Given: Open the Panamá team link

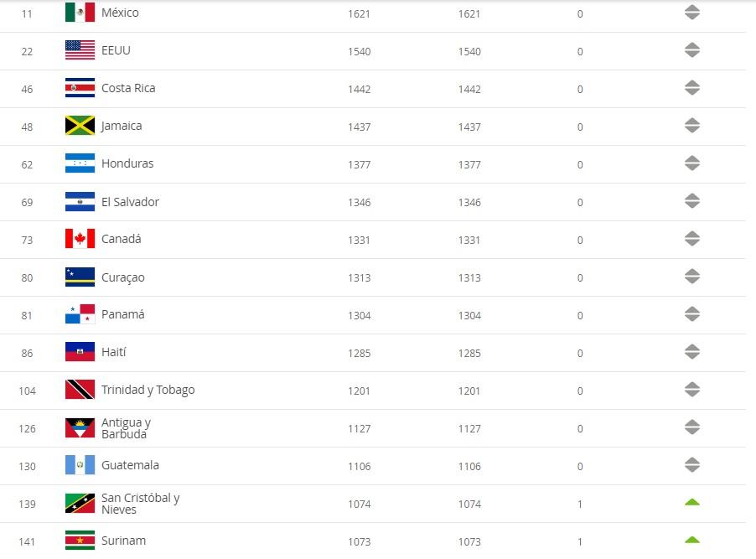Looking at the screenshot, I should (x=123, y=314).
